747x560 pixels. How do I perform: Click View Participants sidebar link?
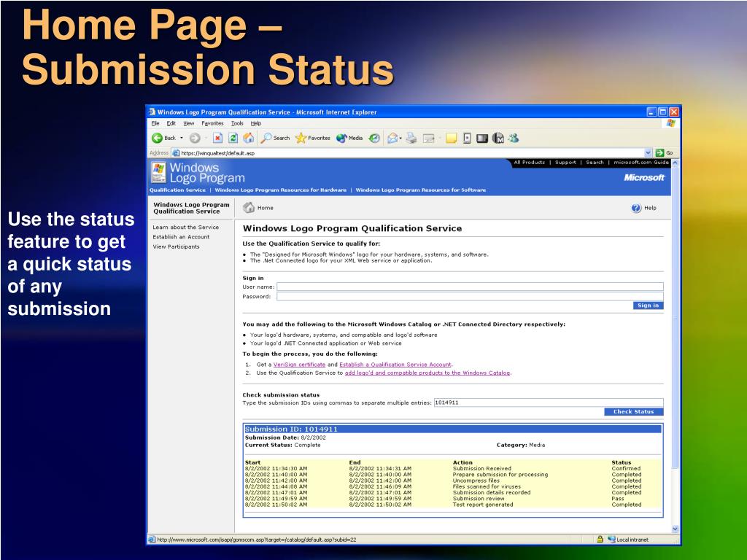(x=177, y=246)
